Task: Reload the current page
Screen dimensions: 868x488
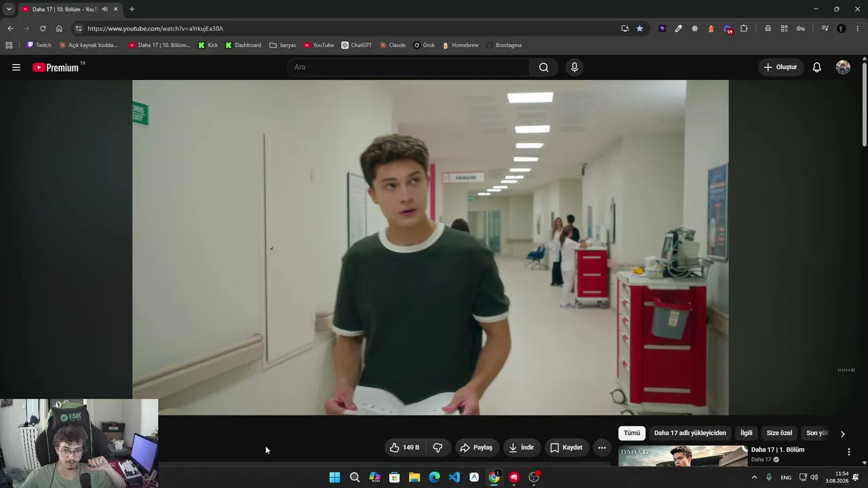Action: pos(43,28)
